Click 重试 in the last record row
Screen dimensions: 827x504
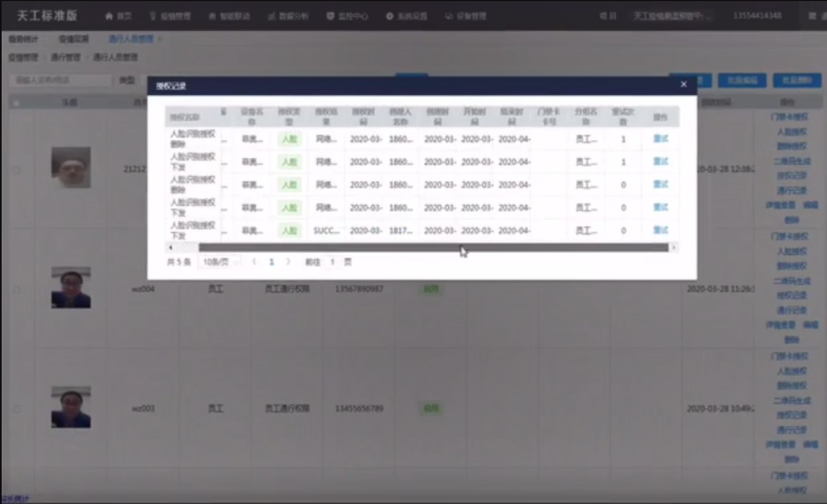pyautogui.click(x=660, y=230)
